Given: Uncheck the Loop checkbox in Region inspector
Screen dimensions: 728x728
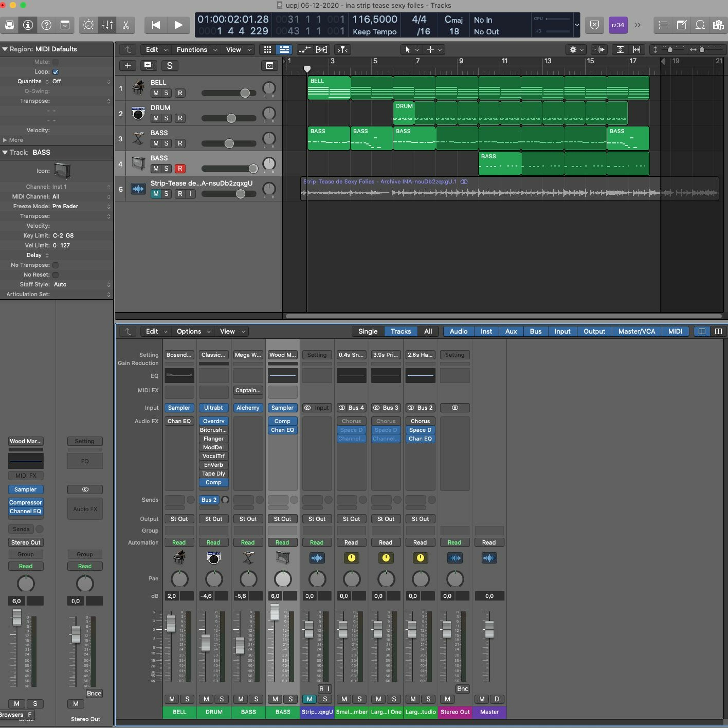Looking at the screenshot, I should tap(55, 72).
